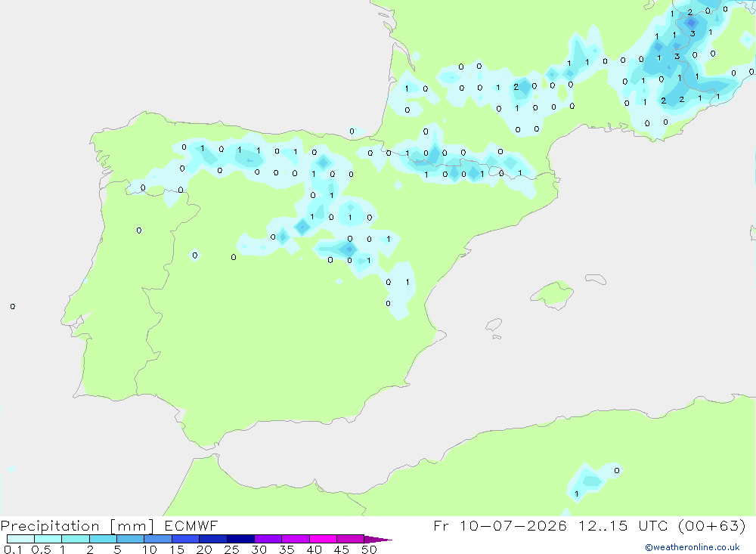Click the '30' legend scale label

[259, 549]
